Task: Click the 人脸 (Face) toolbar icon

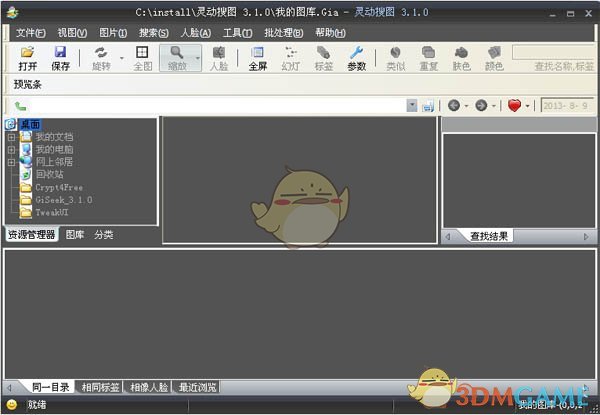Action: [219, 58]
